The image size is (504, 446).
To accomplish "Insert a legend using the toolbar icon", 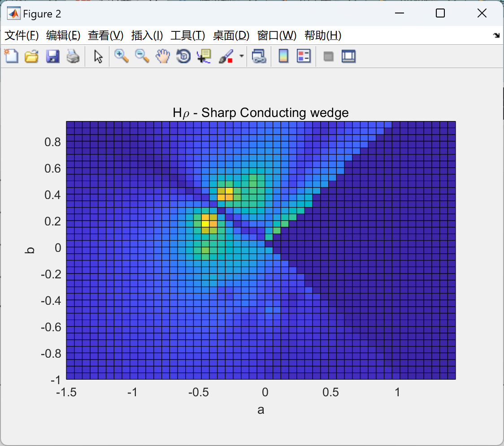I will (304, 56).
